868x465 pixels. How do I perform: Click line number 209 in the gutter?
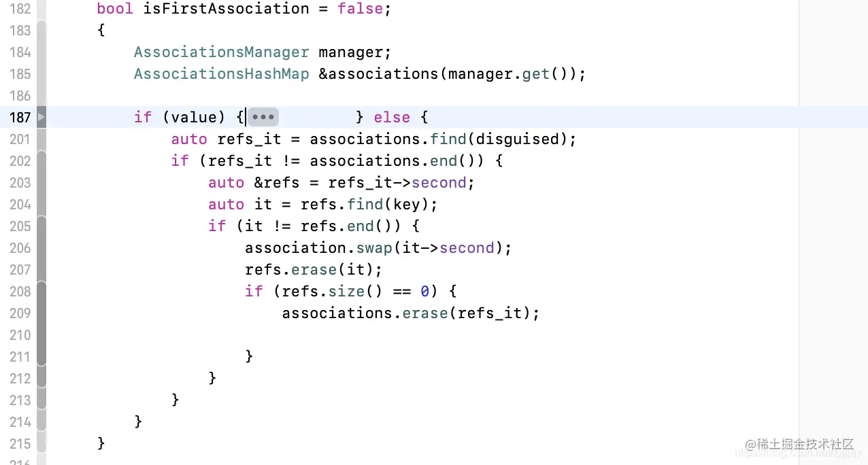pyautogui.click(x=20, y=313)
